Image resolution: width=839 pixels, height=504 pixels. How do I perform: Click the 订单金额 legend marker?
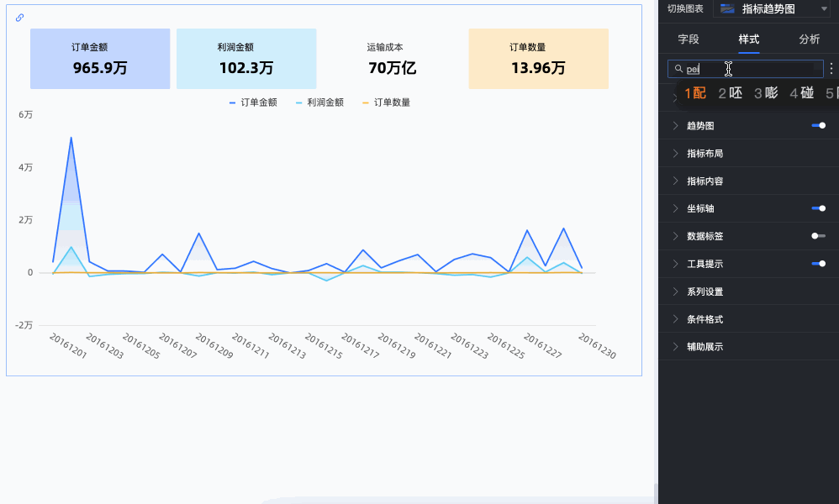pos(232,102)
